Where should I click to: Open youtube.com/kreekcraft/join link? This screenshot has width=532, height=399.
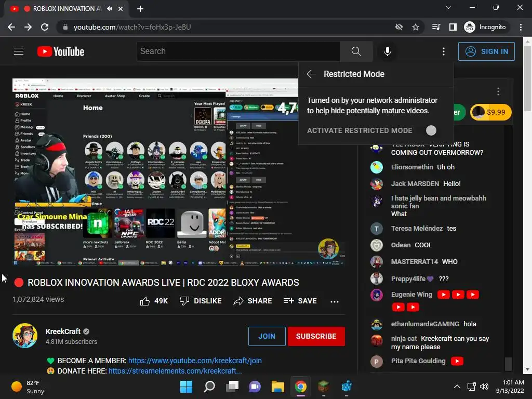click(x=195, y=361)
